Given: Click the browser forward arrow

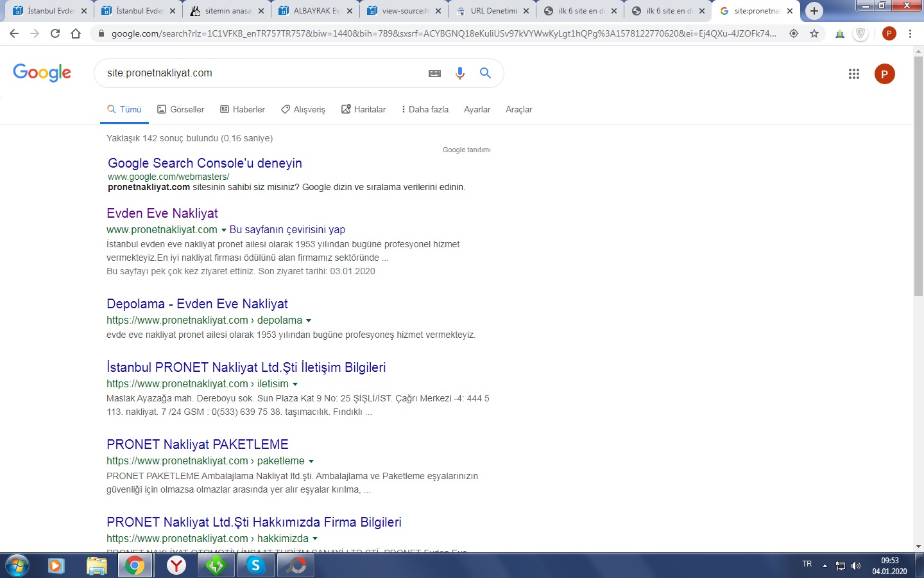Looking at the screenshot, I should coord(35,33).
